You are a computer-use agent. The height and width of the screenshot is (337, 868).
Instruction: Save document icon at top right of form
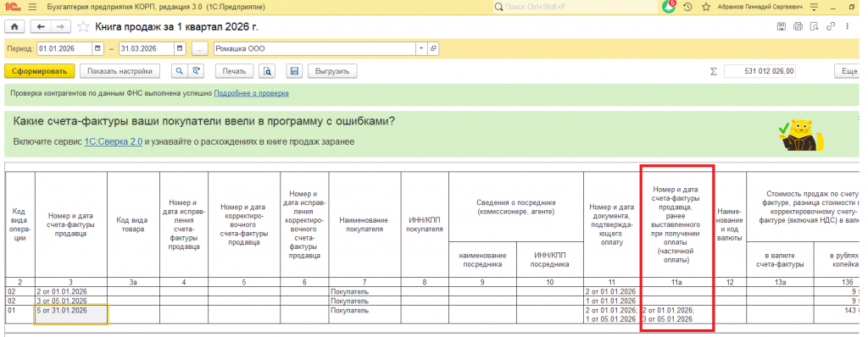click(x=781, y=26)
